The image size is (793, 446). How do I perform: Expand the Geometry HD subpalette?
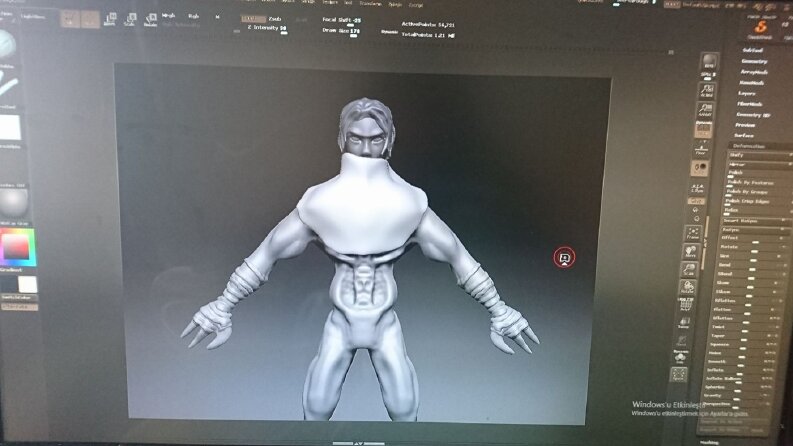pos(753,115)
